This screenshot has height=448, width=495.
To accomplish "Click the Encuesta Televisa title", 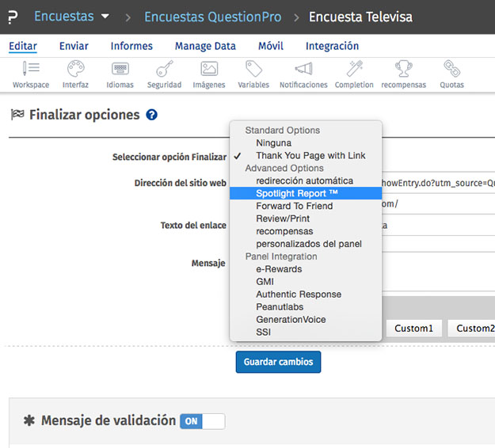I will 360,17.
